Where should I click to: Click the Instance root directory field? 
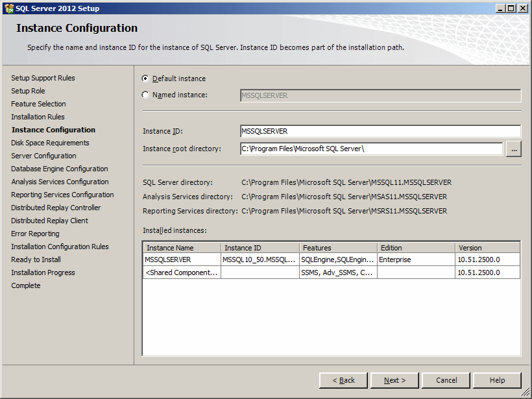tap(372, 149)
